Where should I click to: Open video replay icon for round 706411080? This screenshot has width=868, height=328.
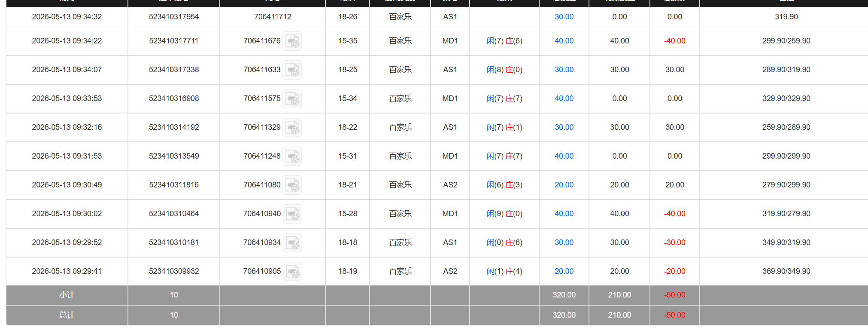click(x=292, y=185)
